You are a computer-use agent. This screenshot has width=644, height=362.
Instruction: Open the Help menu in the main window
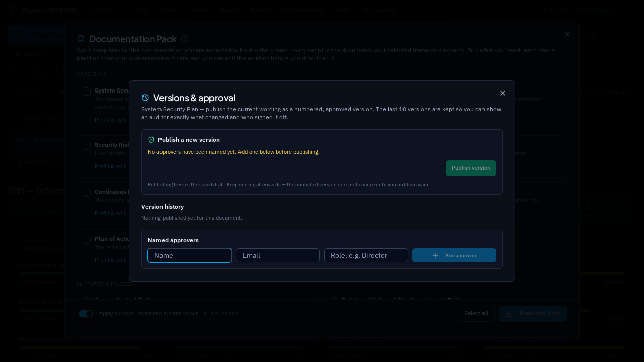point(342,10)
